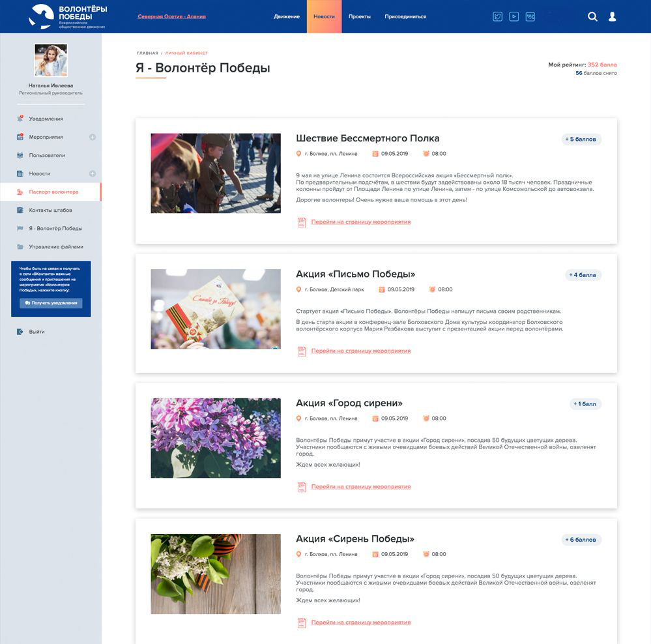Click the YouTube play icon in header

[x=514, y=17]
